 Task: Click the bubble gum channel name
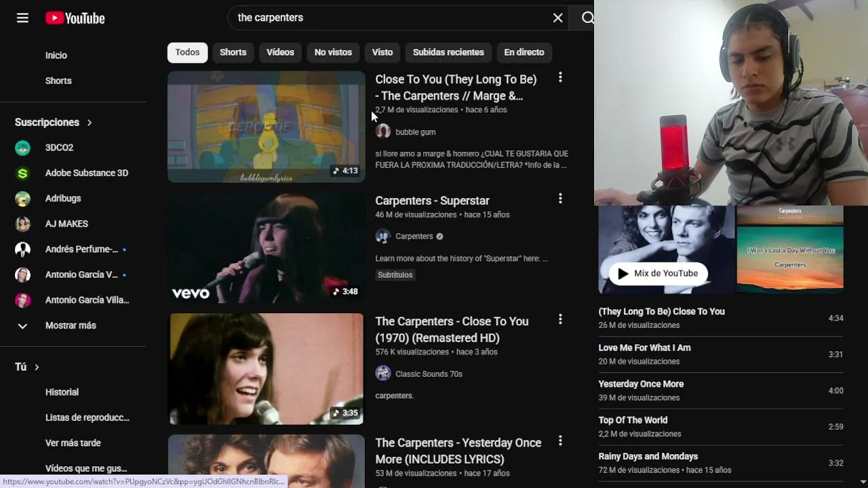[416, 132]
